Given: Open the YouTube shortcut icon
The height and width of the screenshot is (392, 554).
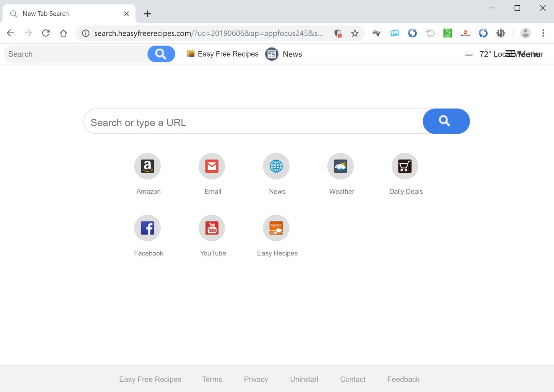Looking at the screenshot, I should click(x=212, y=228).
